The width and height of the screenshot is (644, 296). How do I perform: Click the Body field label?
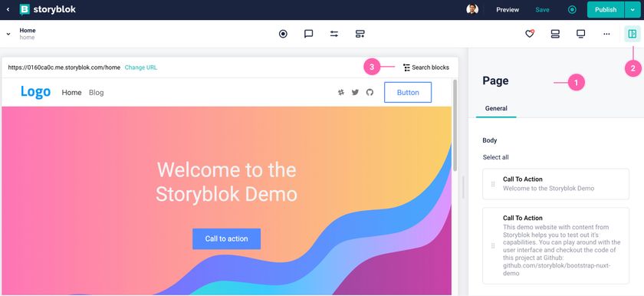pyautogui.click(x=490, y=140)
